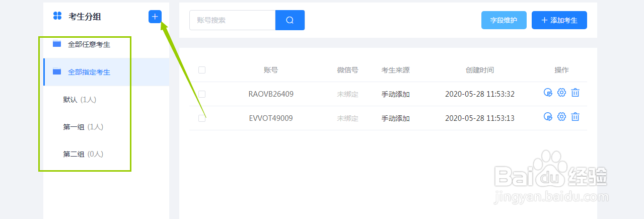Select the 全部指定考生 group
Image resolution: width=644 pixels, height=219 pixels.
[106, 72]
